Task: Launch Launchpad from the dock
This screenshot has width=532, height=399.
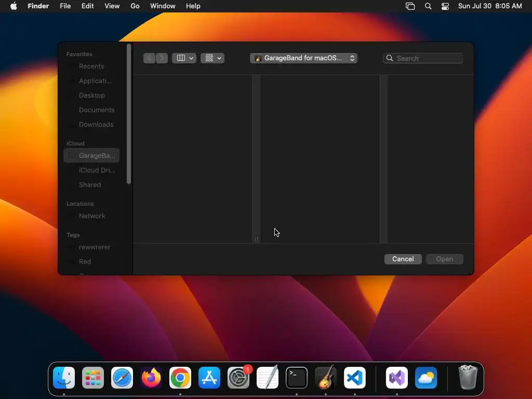Action: pyautogui.click(x=93, y=378)
